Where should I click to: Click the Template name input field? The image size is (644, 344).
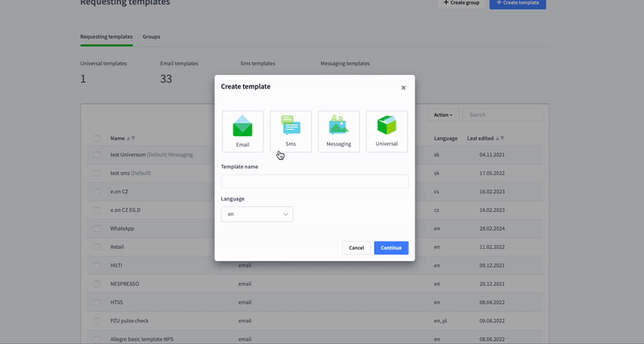315,181
